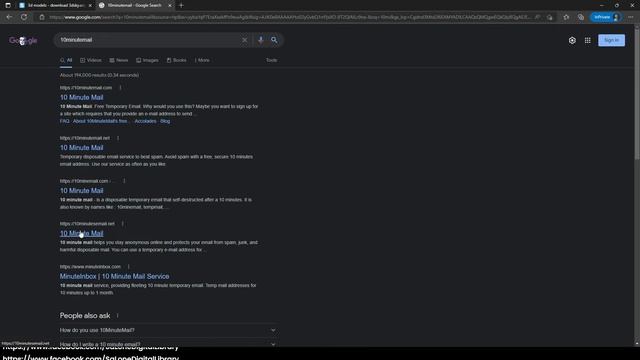Viewport: 640px width, 360px height.
Task: Open 10 Minute Mail result from 10minemail.com
Action: click(82, 191)
